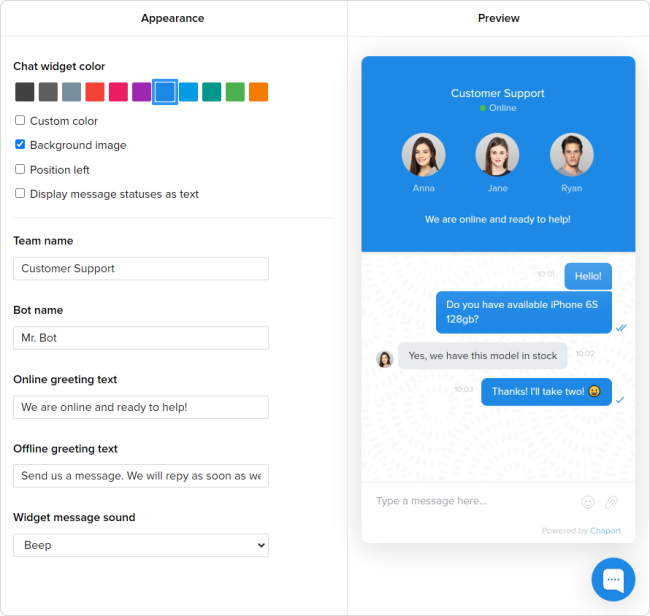Click the 'Type a message here' field
Viewport: 650px width, 616px height.
click(x=470, y=501)
